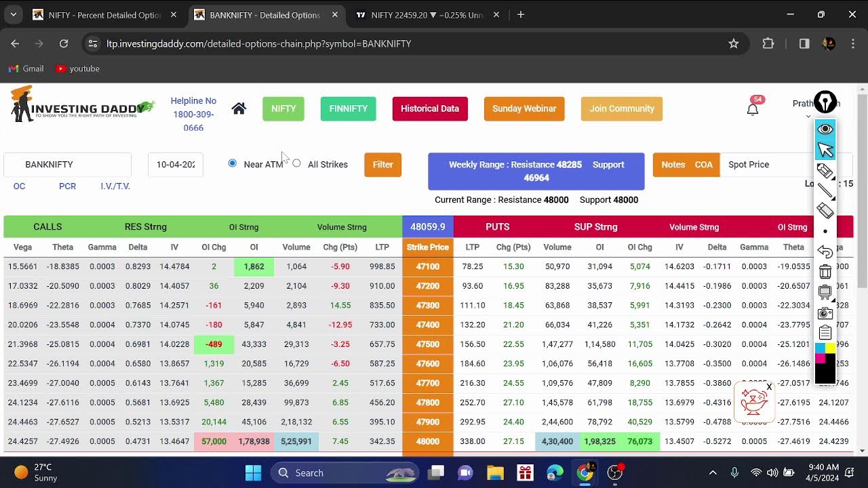
Task: Open the system tray overflow chevron
Action: tap(713, 472)
